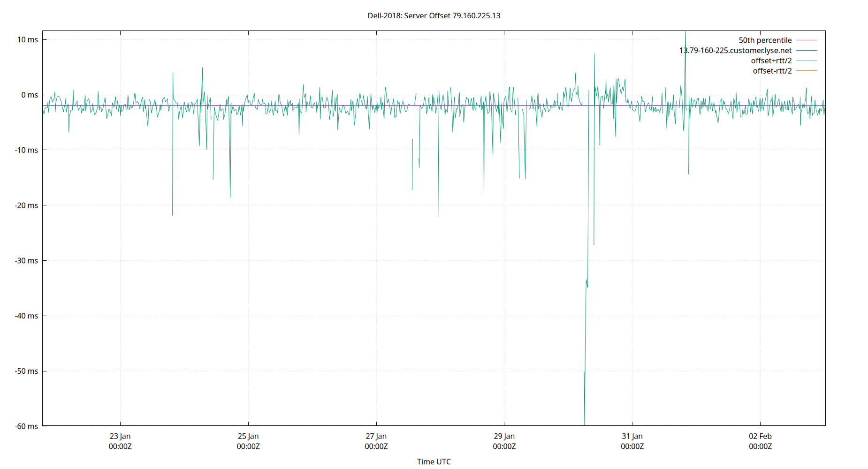Select the chart title Dell-2018 Server Offset
Screen dimensions: 868x469
click(434, 15)
